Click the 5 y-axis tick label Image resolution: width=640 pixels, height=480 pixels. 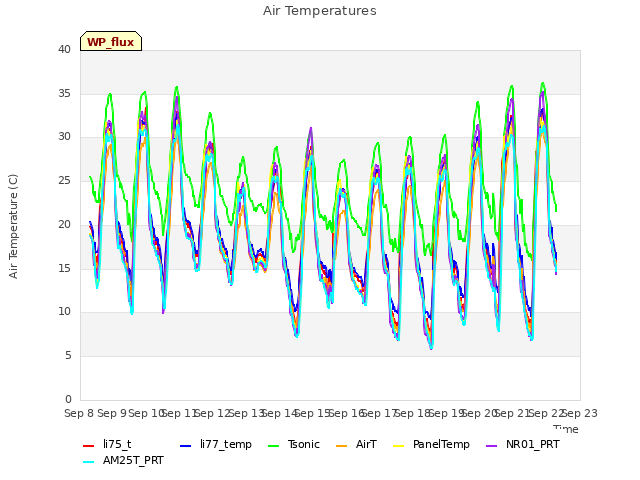pos(68,356)
